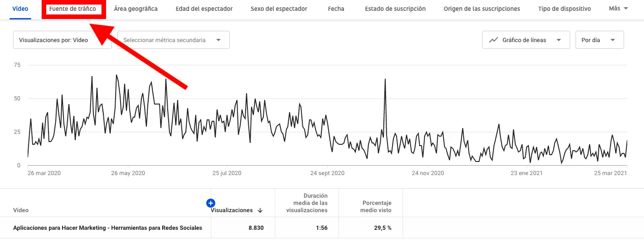Click the line chart icon
644x247 pixels.
tap(494, 40)
